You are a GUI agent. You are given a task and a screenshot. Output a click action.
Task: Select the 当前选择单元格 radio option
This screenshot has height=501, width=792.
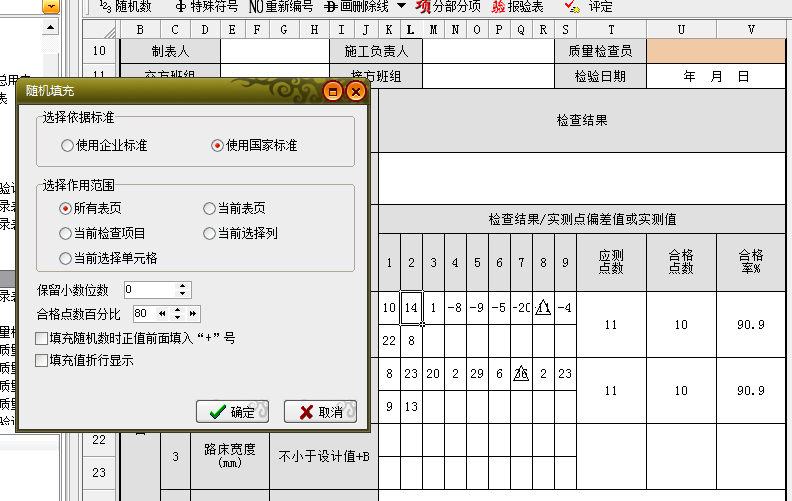point(67,258)
